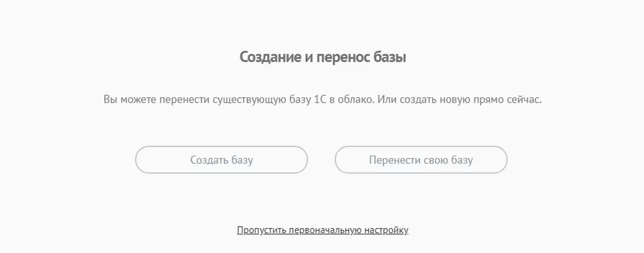This screenshot has height=253, width=644.
Task: Click the word "Пропустить" in the bottom link
Action: [x=261, y=230]
